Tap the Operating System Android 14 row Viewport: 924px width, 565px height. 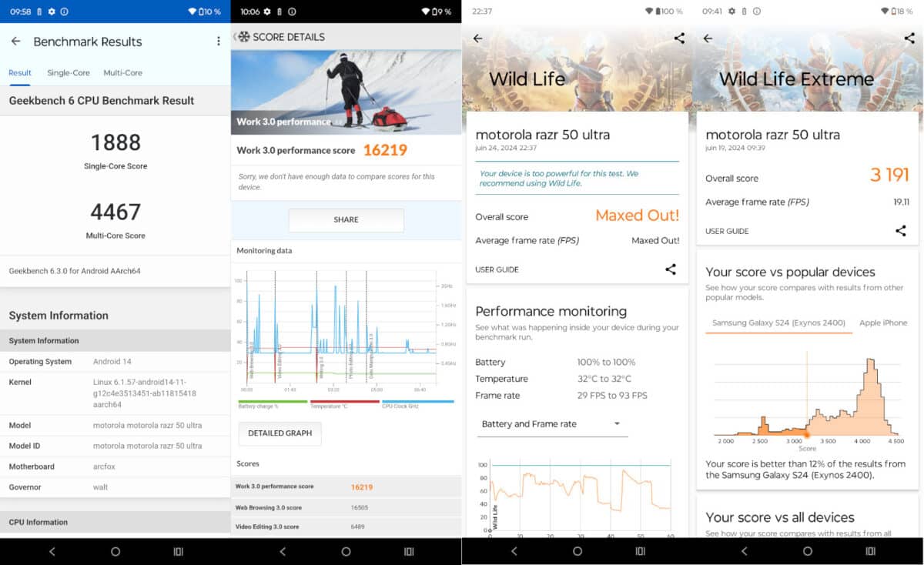pos(115,362)
